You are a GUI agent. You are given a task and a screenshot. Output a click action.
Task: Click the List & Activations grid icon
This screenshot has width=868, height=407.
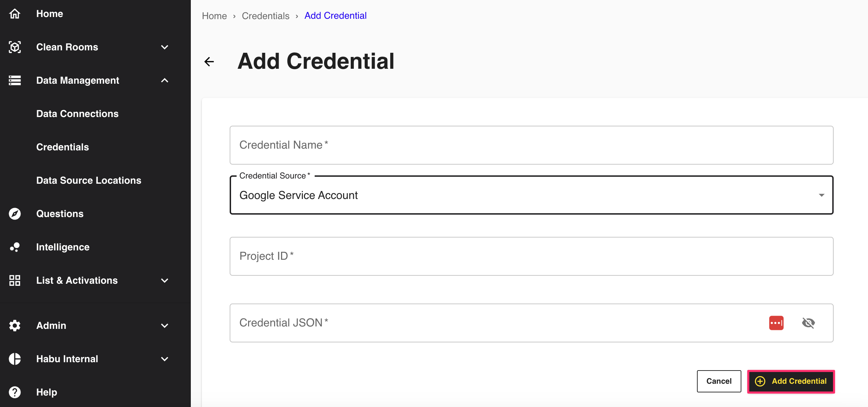15,280
